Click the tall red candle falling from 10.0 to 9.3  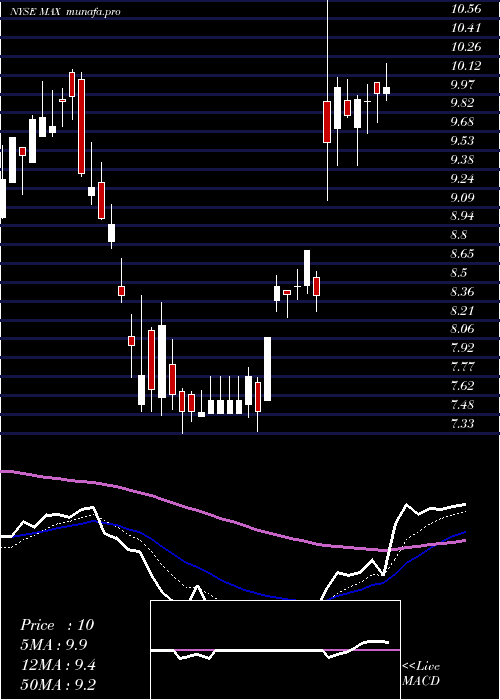(x=81, y=126)
